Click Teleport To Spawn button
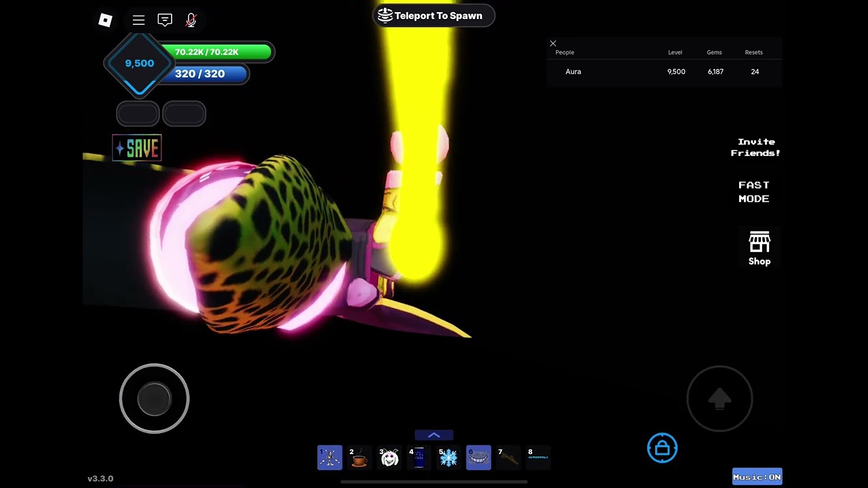 point(434,16)
